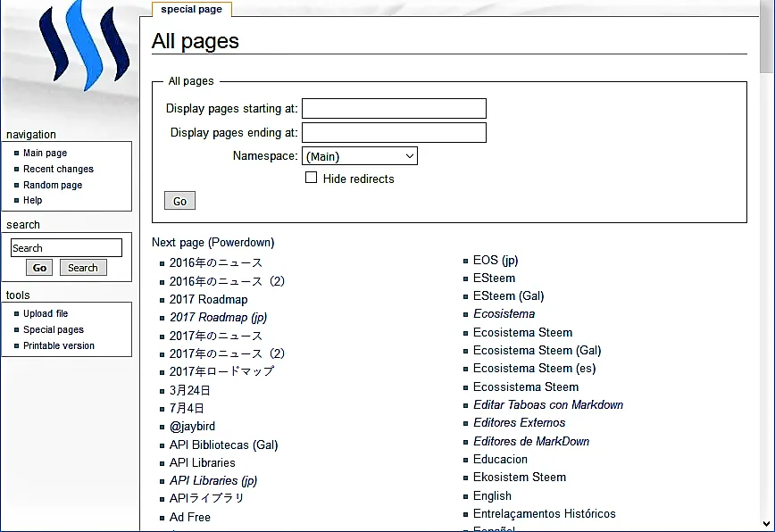Image resolution: width=775 pixels, height=532 pixels.
Task: Open the Ad Free page link
Action: click(x=190, y=517)
